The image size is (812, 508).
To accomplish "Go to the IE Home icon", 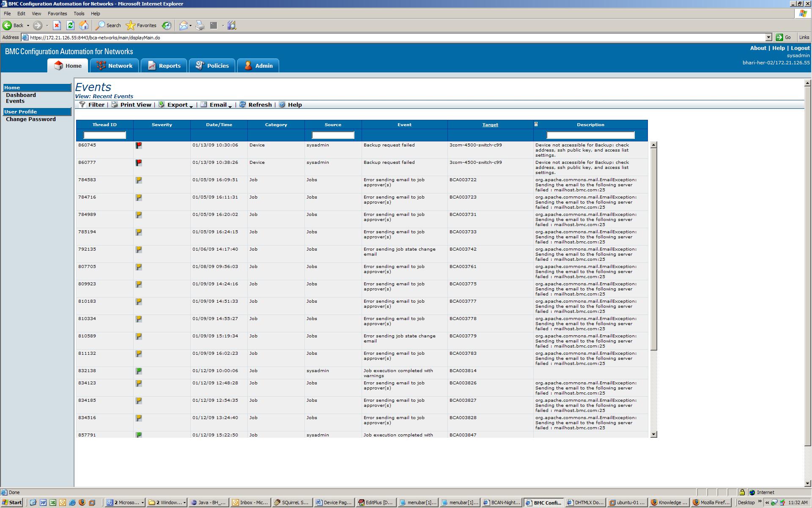I will pyautogui.click(x=84, y=25).
